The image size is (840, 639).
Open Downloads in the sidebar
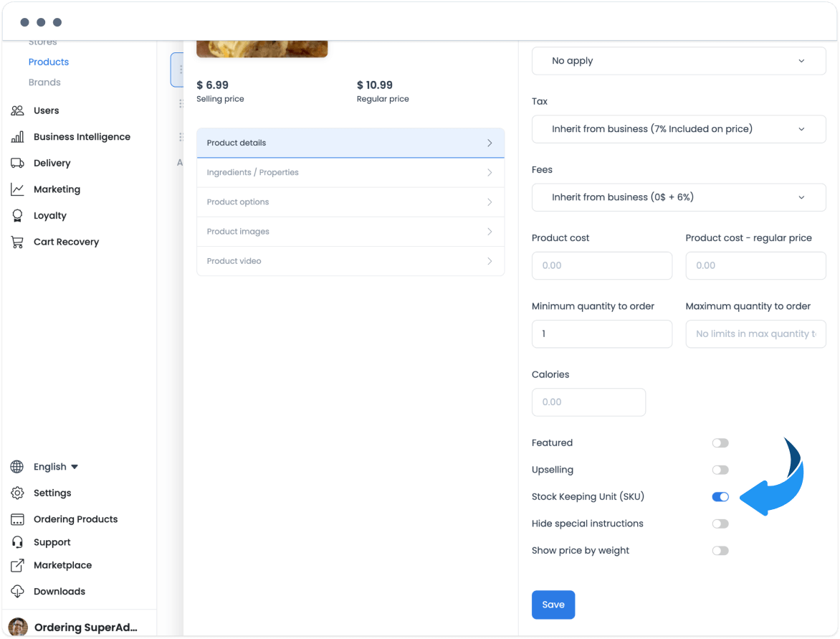coord(59,591)
